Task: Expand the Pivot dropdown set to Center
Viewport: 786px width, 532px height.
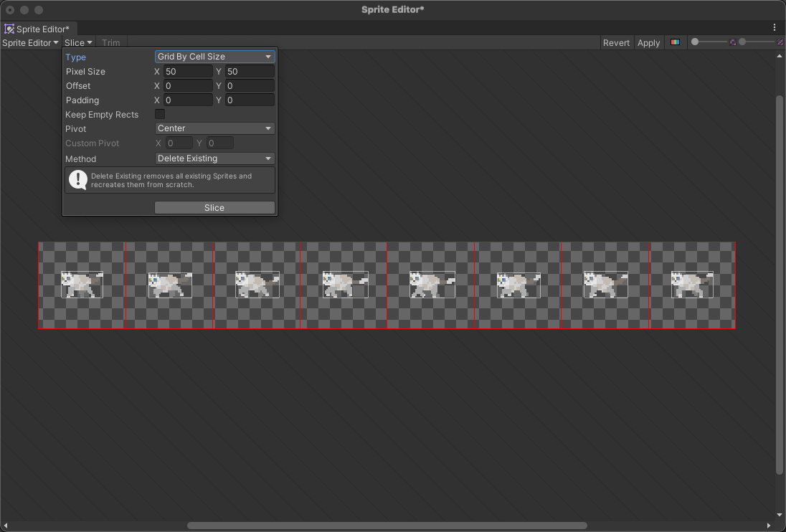Action: [x=214, y=128]
